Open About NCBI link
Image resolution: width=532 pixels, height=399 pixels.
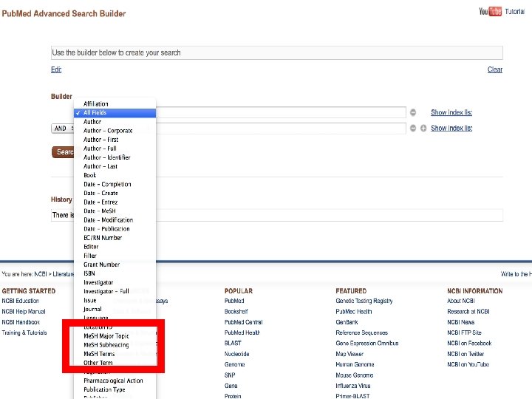pyautogui.click(x=461, y=301)
